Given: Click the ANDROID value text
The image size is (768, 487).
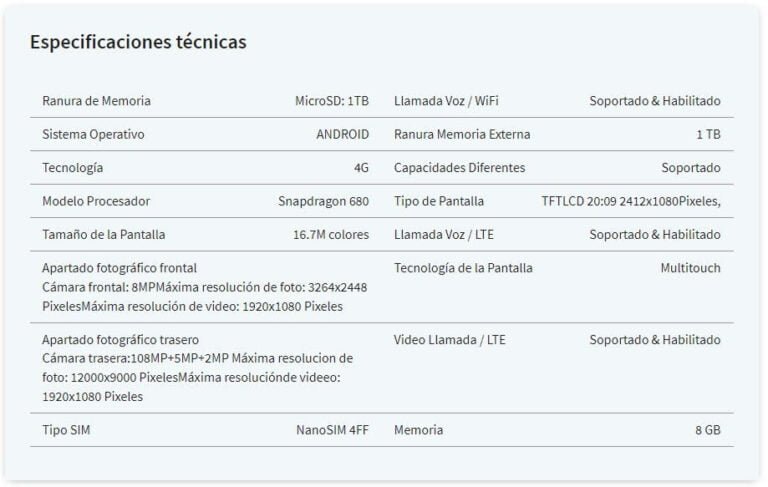Looking at the screenshot, I should [342, 134].
